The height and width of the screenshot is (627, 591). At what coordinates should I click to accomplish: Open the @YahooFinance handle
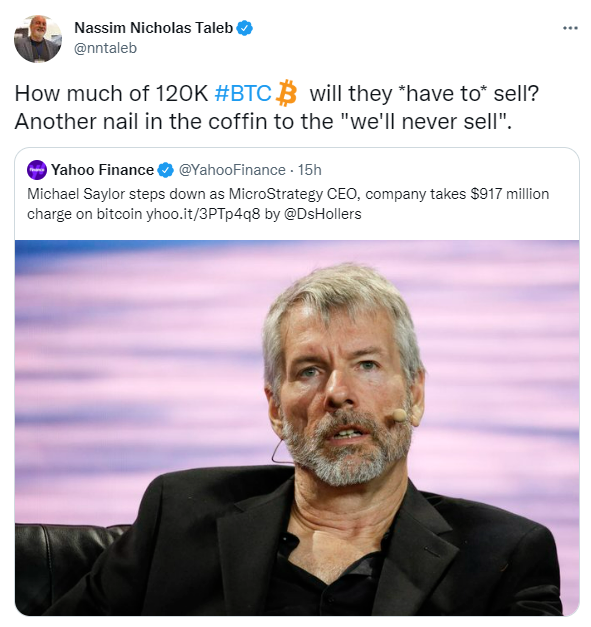tap(232, 170)
